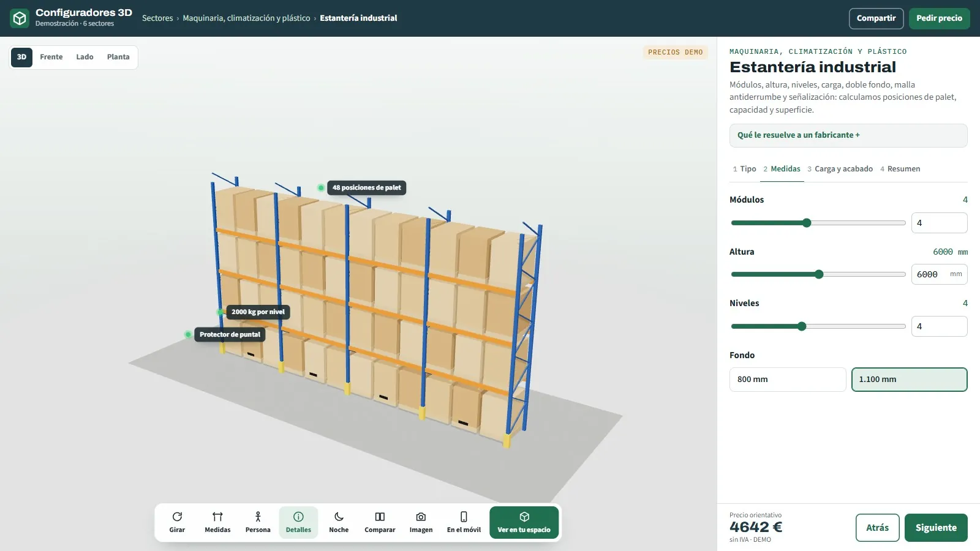Capture a picture with Imagen camera icon

421,517
